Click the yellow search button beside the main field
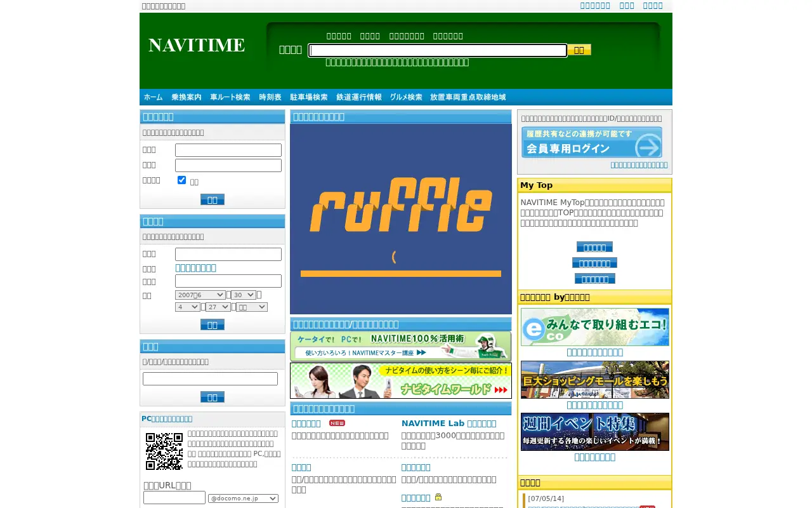The height and width of the screenshot is (508, 812). pyautogui.click(x=579, y=50)
